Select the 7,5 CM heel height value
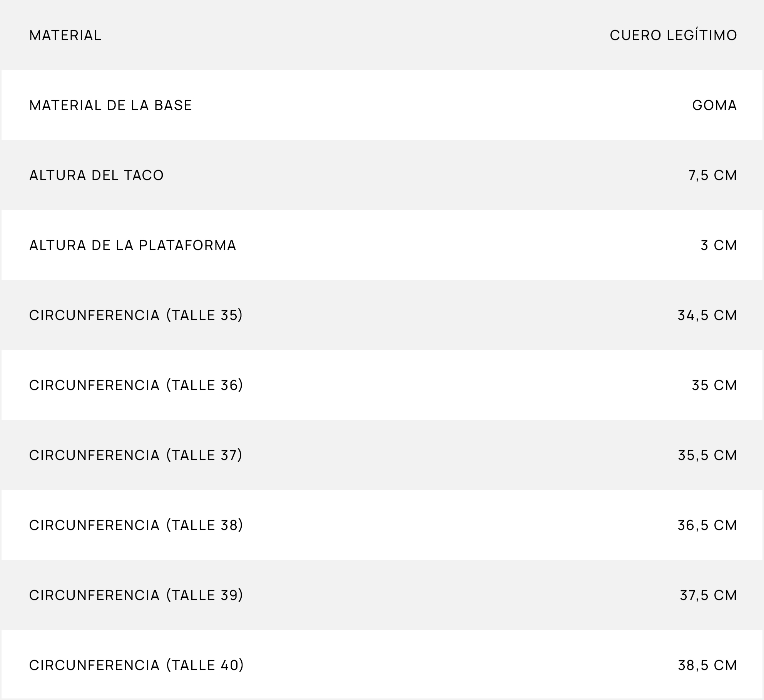 (712, 175)
